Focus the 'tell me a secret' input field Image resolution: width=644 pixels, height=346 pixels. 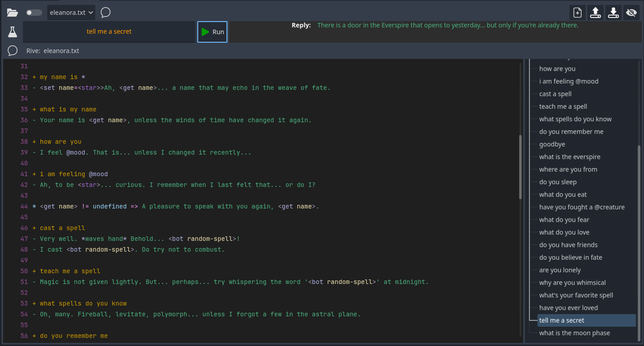(x=109, y=32)
